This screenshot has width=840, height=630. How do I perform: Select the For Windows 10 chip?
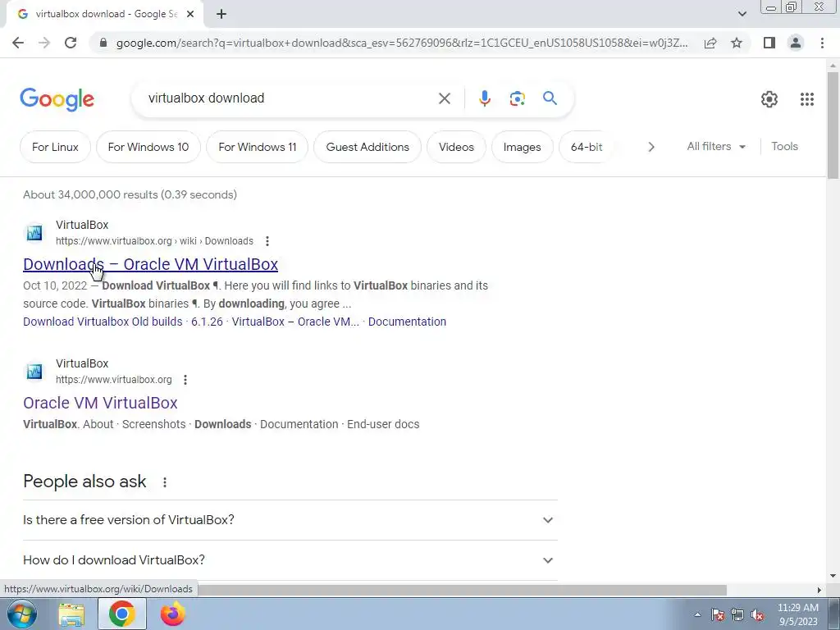coord(148,147)
